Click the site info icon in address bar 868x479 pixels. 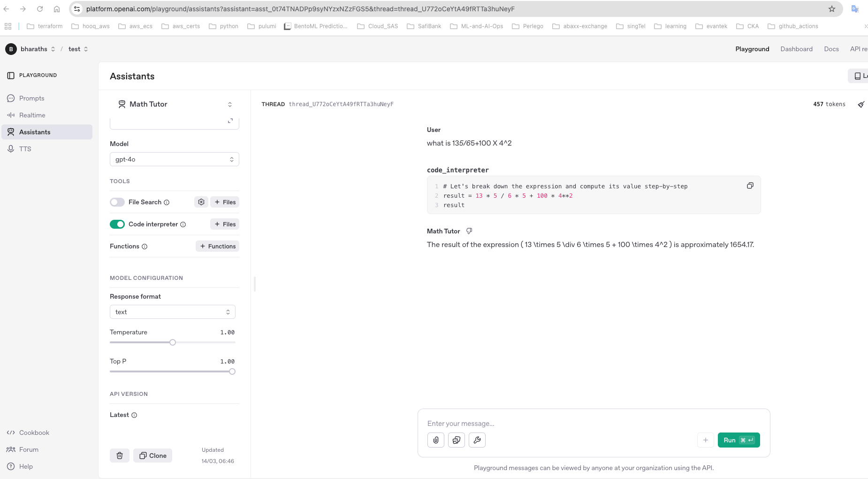coord(77,9)
